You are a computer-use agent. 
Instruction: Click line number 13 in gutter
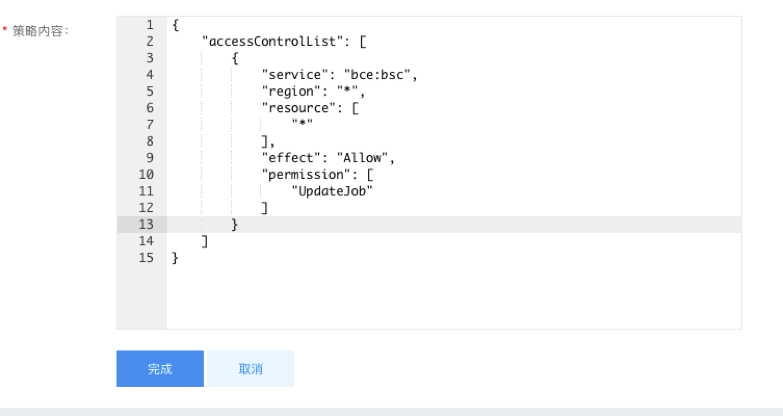tap(146, 224)
